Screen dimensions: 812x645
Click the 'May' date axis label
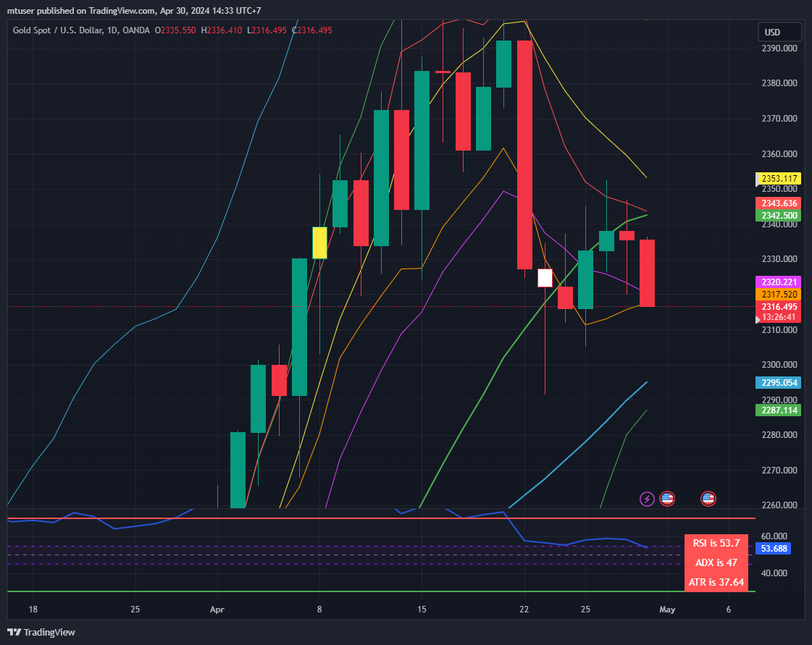(x=667, y=610)
